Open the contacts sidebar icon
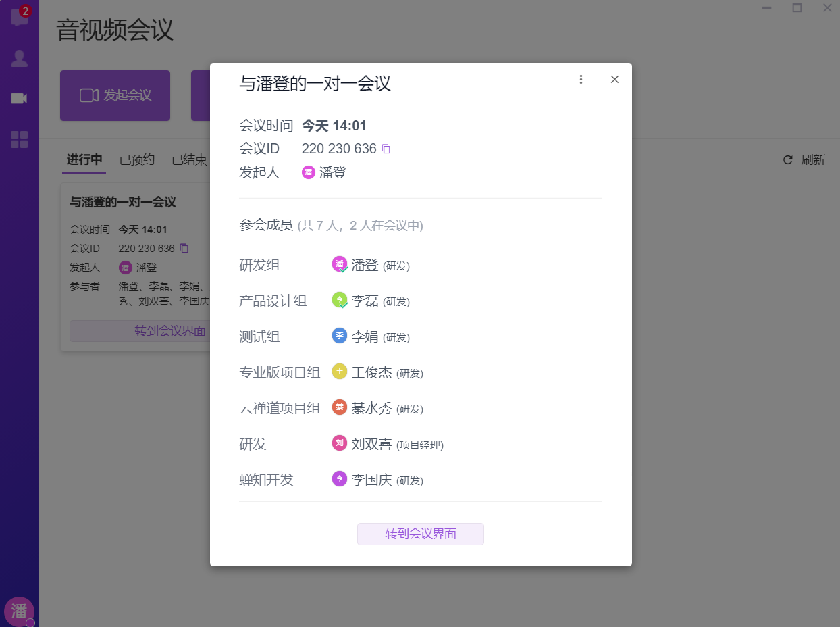The image size is (840, 627). pos(19,59)
